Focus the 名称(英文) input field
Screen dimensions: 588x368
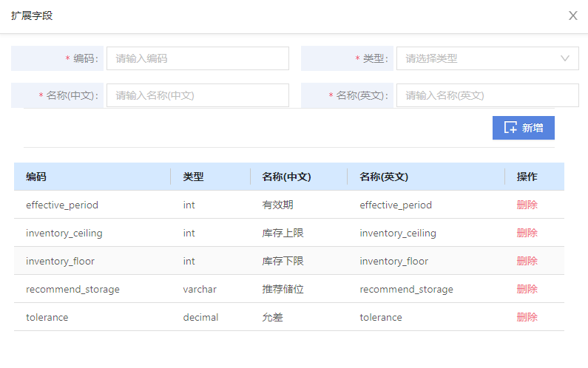coord(487,95)
